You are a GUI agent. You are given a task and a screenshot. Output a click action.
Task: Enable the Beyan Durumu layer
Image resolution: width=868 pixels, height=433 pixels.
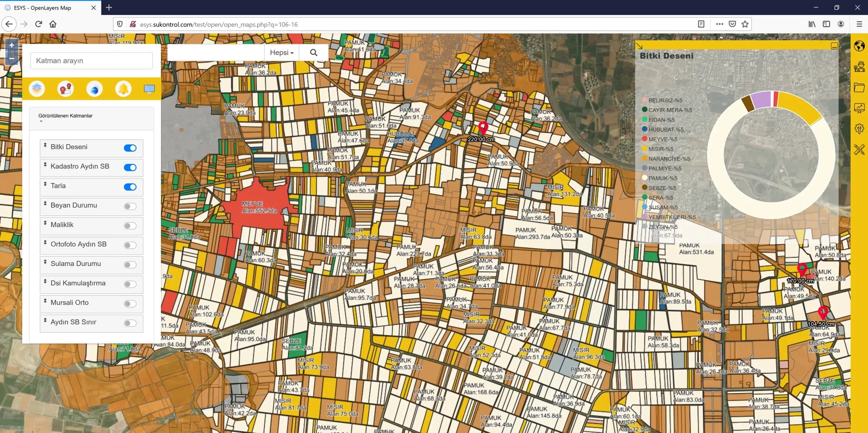pyautogui.click(x=130, y=206)
